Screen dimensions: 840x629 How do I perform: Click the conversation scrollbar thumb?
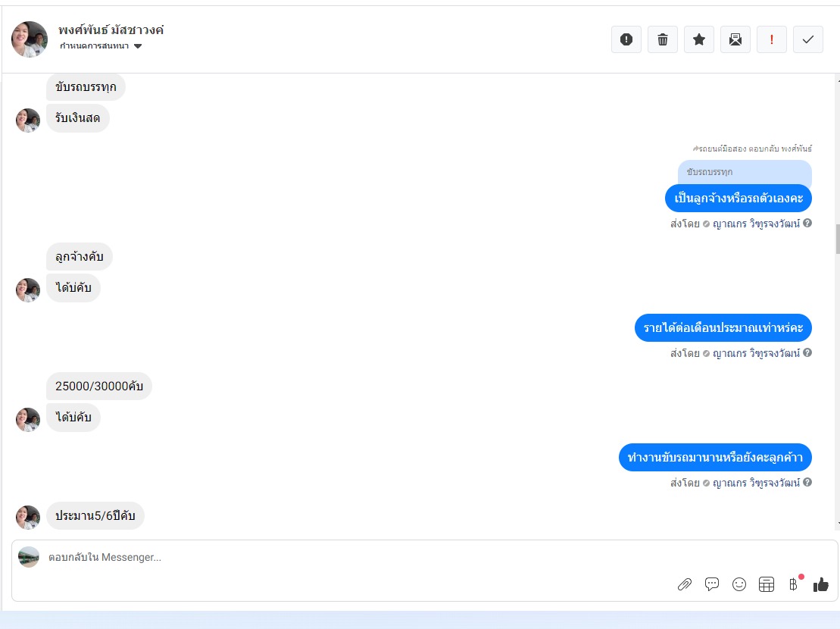click(x=837, y=239)
